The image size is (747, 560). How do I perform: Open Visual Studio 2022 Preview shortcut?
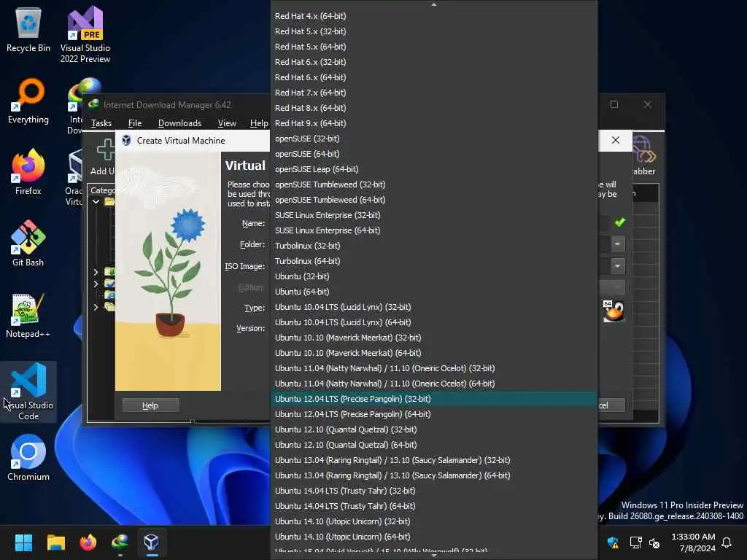pyautogui.click(x=85, y=34)
